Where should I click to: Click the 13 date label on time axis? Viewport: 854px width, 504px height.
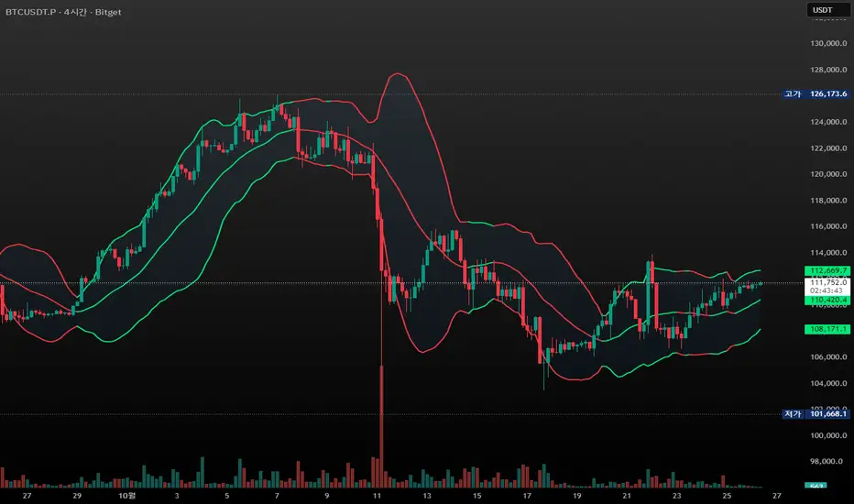(427, 496)
